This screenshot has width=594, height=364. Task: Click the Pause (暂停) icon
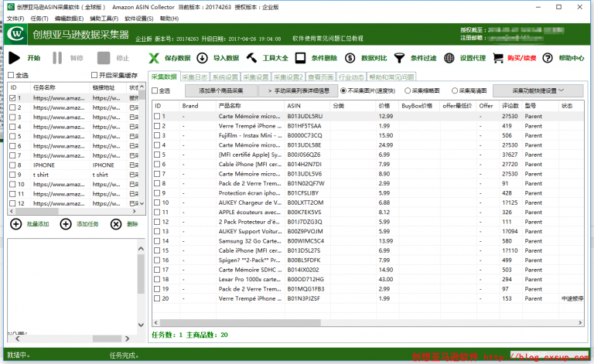pos(57,58)
